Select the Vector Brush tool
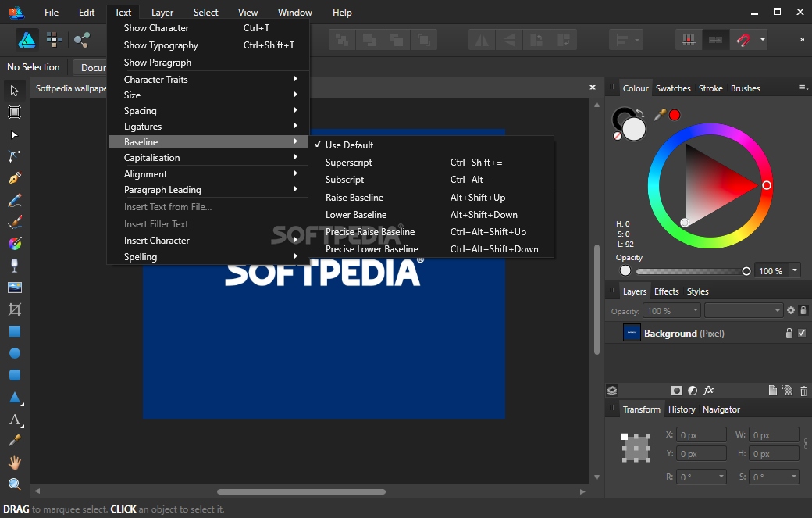Viewport: 812px width, 518px height. point(15,222)
